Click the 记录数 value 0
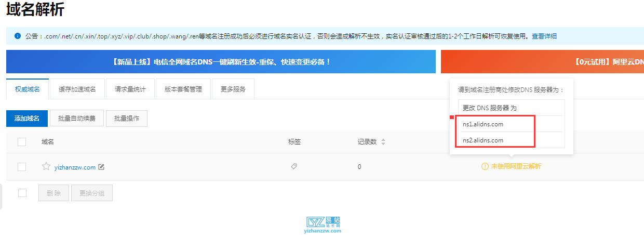Viewport: 644px width, 235px height. coord(359,167)
